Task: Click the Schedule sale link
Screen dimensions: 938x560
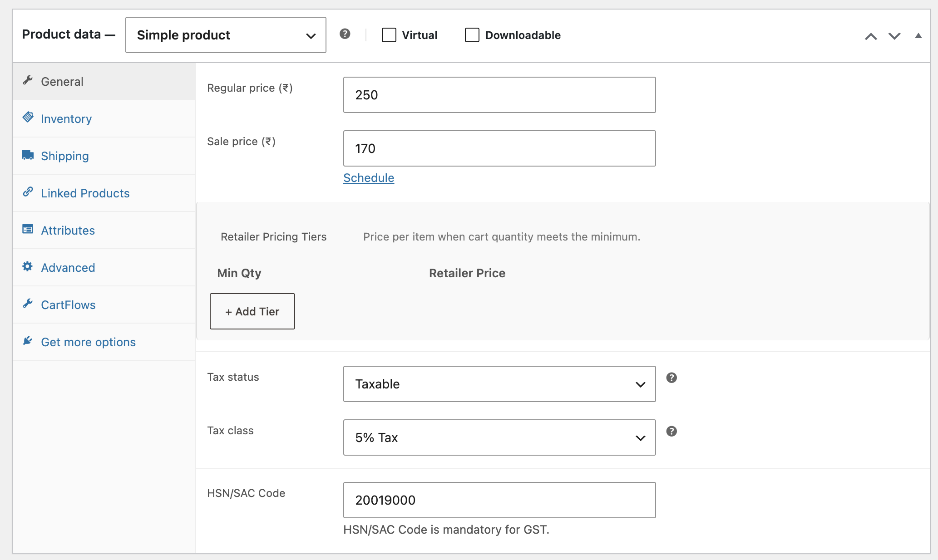Action: tap(369, 178)
